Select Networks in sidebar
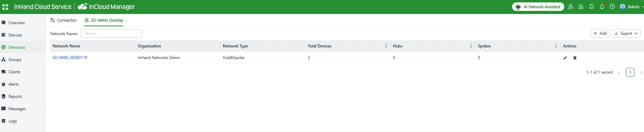Screen dimensions: 644x132 (x=22, y=47)
